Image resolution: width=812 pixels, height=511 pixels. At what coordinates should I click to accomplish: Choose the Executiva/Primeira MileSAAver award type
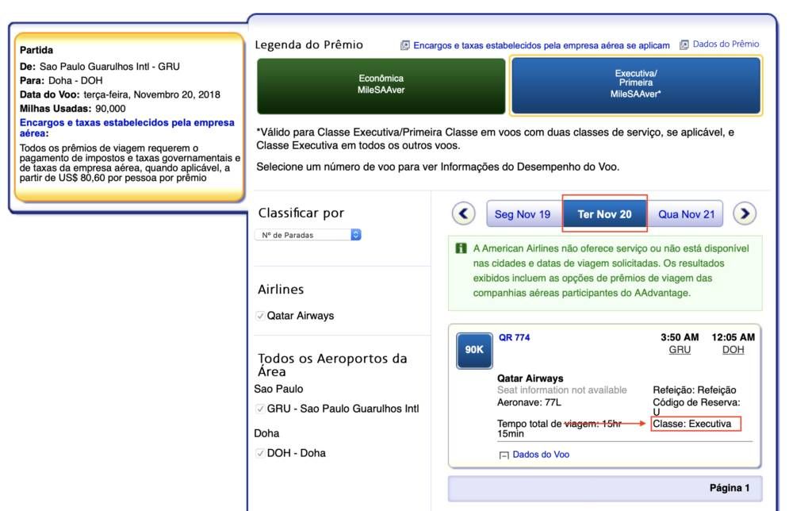[x=635, y=86]
